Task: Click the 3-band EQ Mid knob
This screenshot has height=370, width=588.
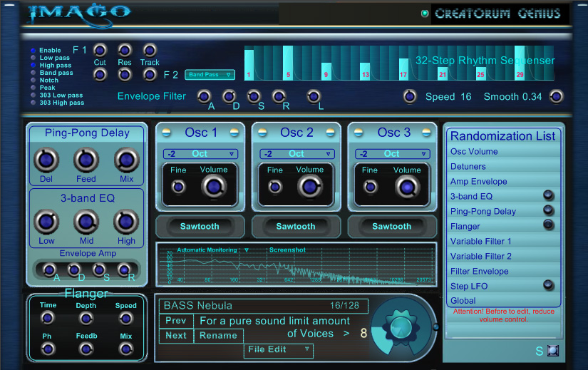Action: [x=86, y=222]
